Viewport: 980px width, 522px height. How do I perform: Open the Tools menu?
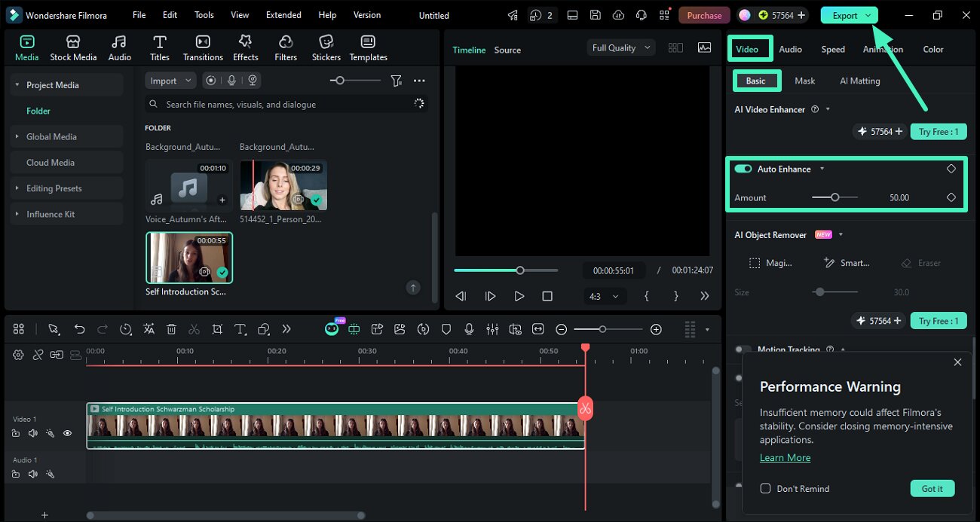pyautogui.click(x=204, y=15)
